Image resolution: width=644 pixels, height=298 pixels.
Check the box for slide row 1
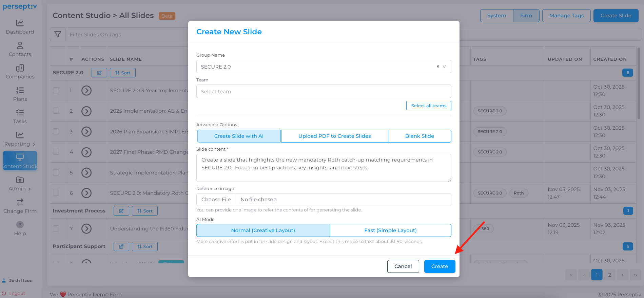point(56,90)
